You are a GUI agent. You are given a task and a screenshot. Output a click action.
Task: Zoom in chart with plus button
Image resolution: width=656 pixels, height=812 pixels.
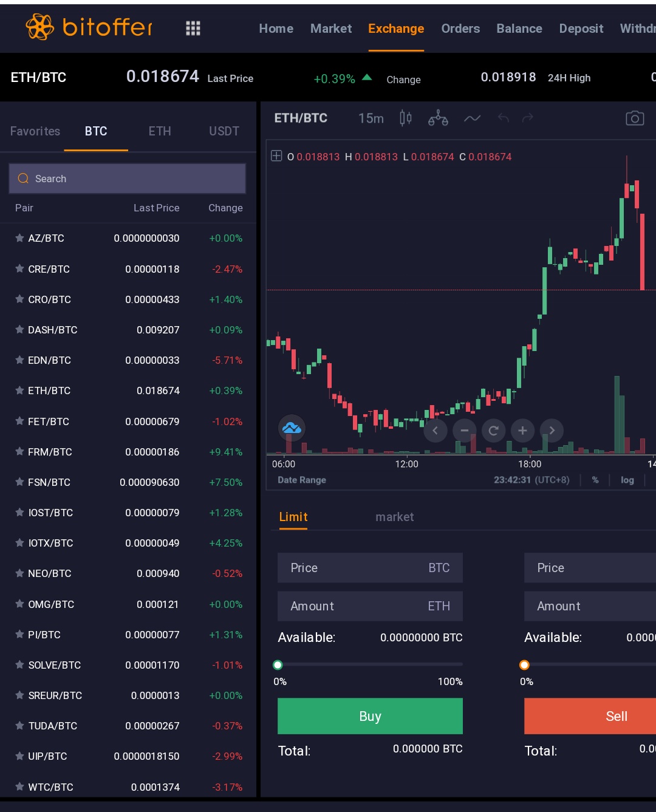point(522,431)
